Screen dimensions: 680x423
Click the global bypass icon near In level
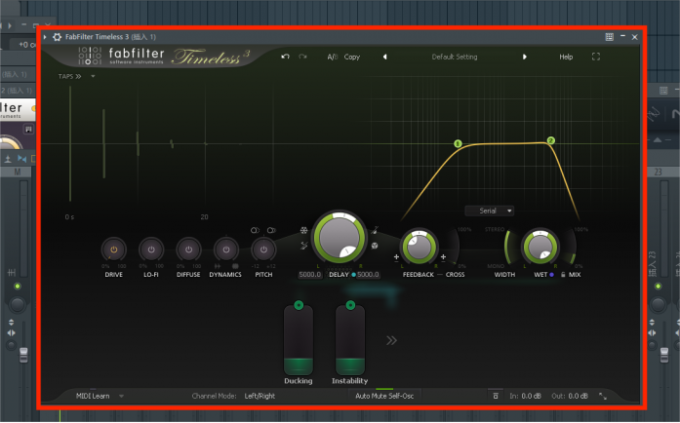[x=495, y=396]
